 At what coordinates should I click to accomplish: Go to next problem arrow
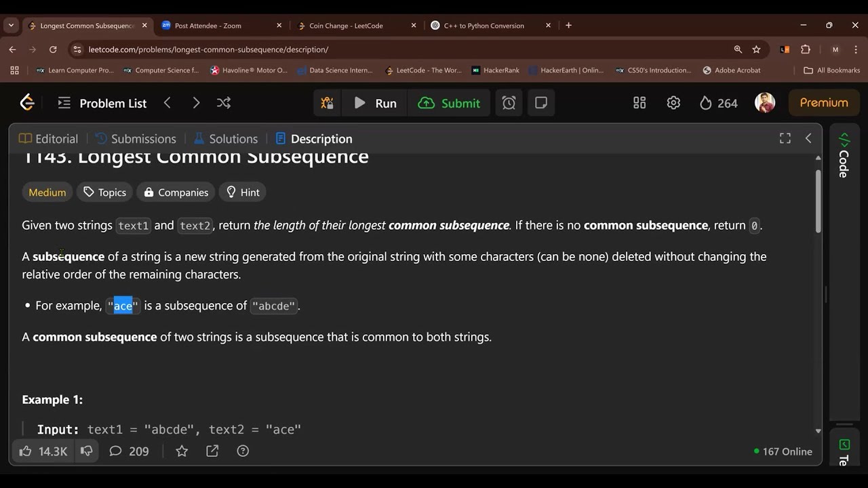pyautogui.click(x=196, y=103)
